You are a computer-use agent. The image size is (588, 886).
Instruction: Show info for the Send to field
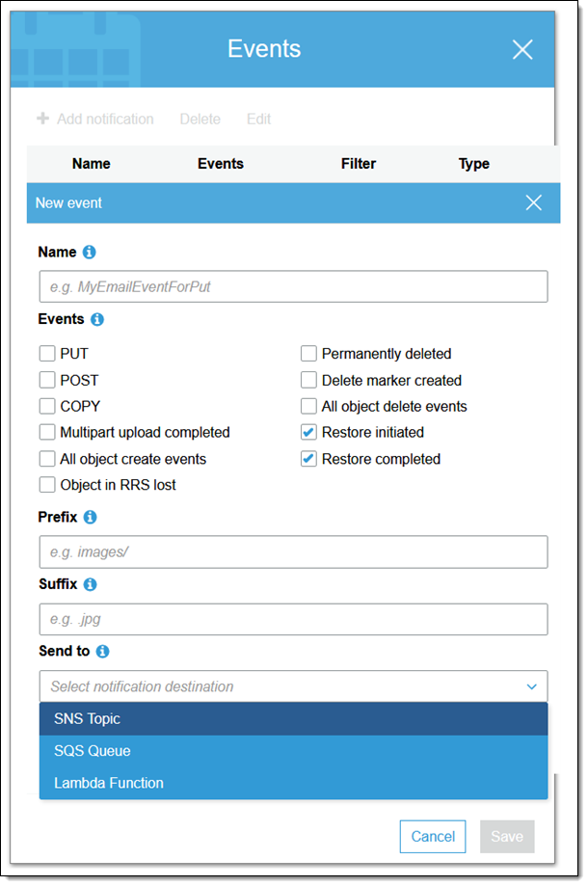[x=103, y=652]
